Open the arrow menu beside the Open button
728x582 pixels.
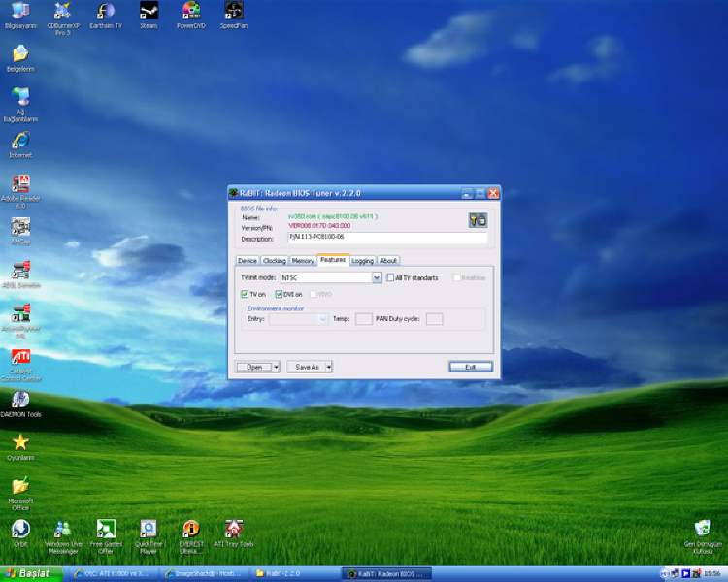tap(276, 367)
